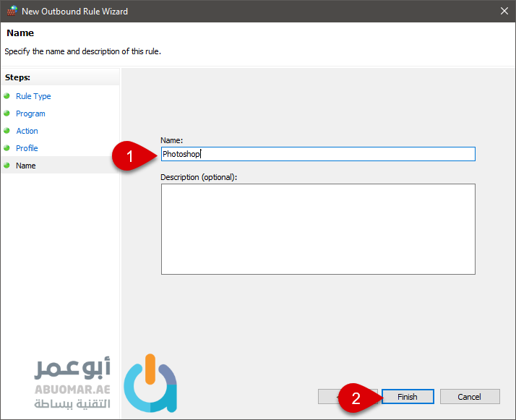Jump to the Action step
Viewport: 516px width, 420px height.
tap(27, 131)
